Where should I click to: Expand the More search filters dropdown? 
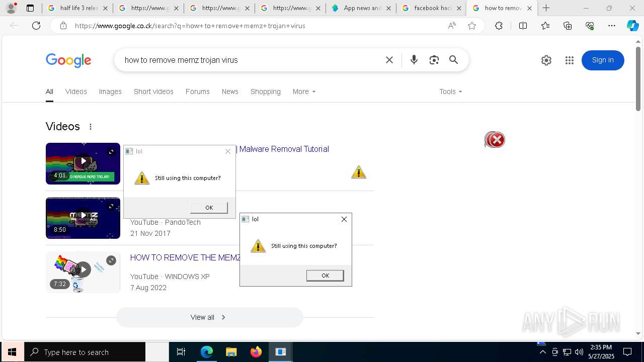tap(304, 92)
